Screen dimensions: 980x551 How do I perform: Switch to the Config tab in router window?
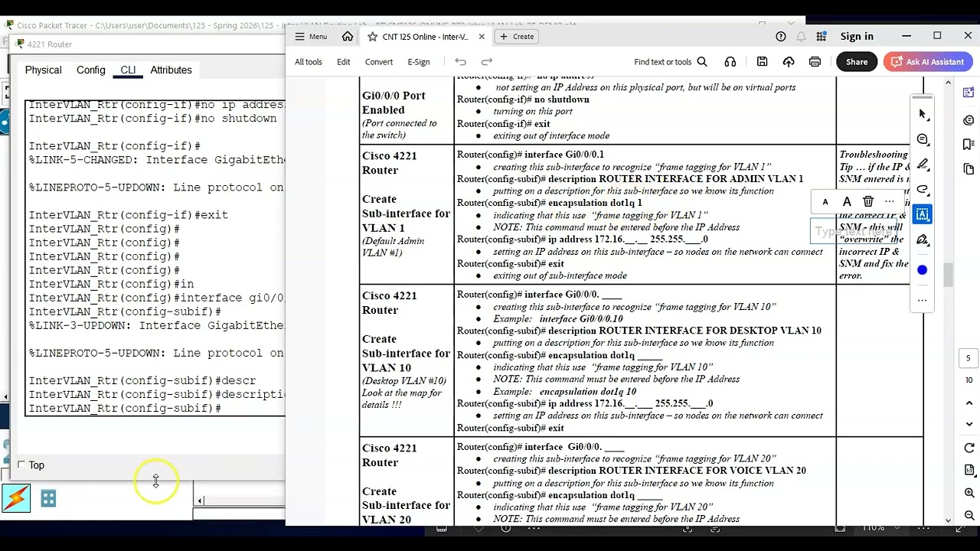point(90,70)
